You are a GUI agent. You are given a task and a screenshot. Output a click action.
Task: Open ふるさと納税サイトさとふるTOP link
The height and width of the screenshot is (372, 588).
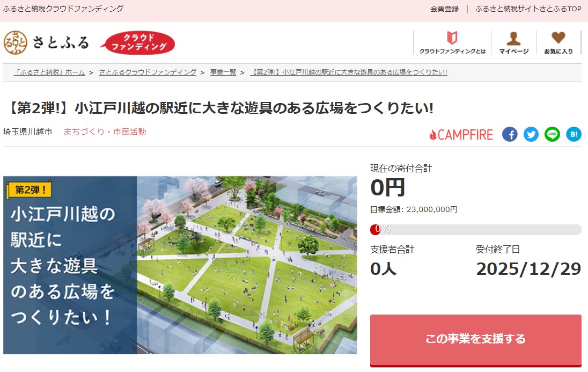tap(528, 9)
